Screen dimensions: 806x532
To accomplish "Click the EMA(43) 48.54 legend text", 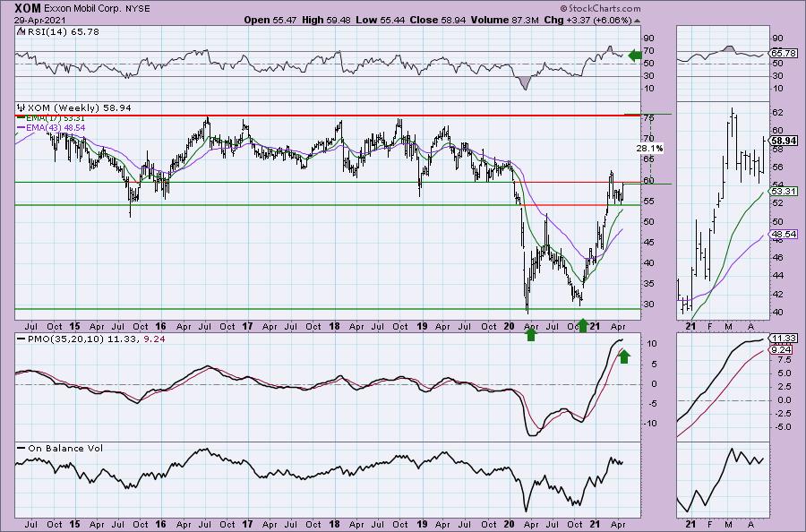I will tap(56, 127).
